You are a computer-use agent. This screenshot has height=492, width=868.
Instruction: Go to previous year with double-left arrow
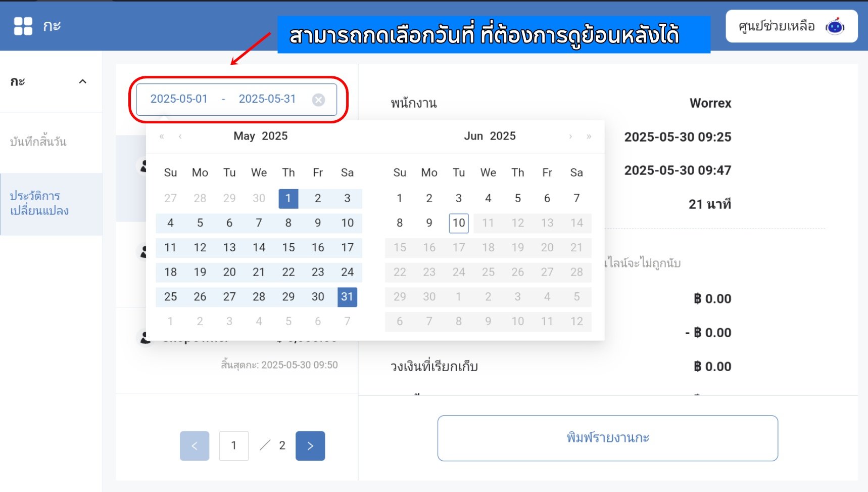click(162, 137)
